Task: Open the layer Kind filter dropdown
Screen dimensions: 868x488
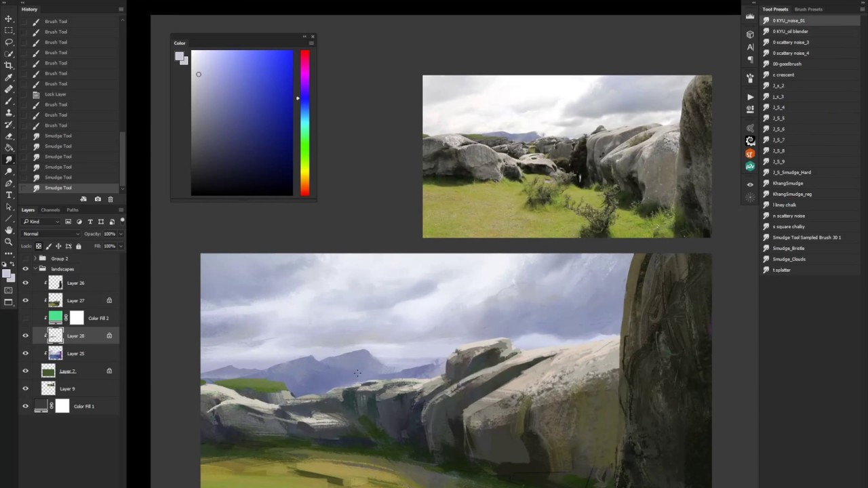Action: click(41, 222)
